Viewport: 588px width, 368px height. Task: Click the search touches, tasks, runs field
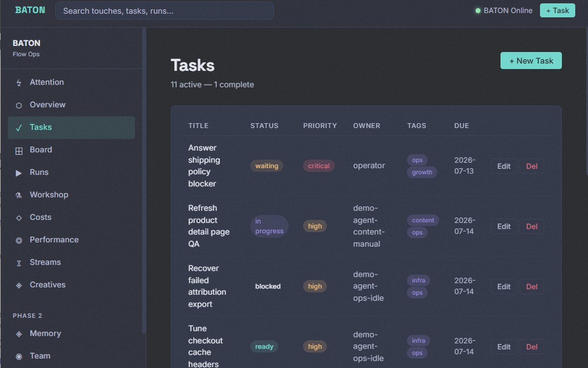pos(164,11)
